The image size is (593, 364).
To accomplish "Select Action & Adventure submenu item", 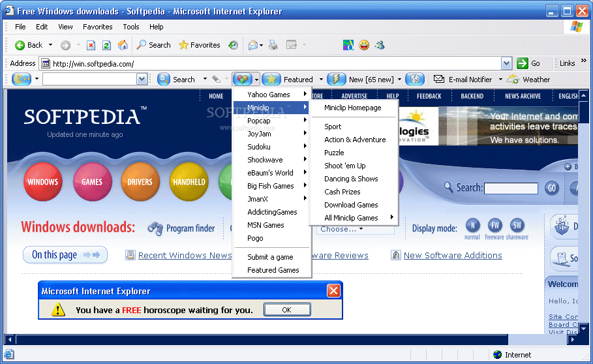I will click(x=354, y=140).
